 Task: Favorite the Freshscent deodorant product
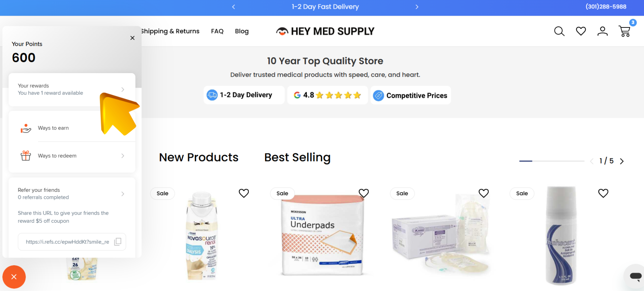coord(603,193)
